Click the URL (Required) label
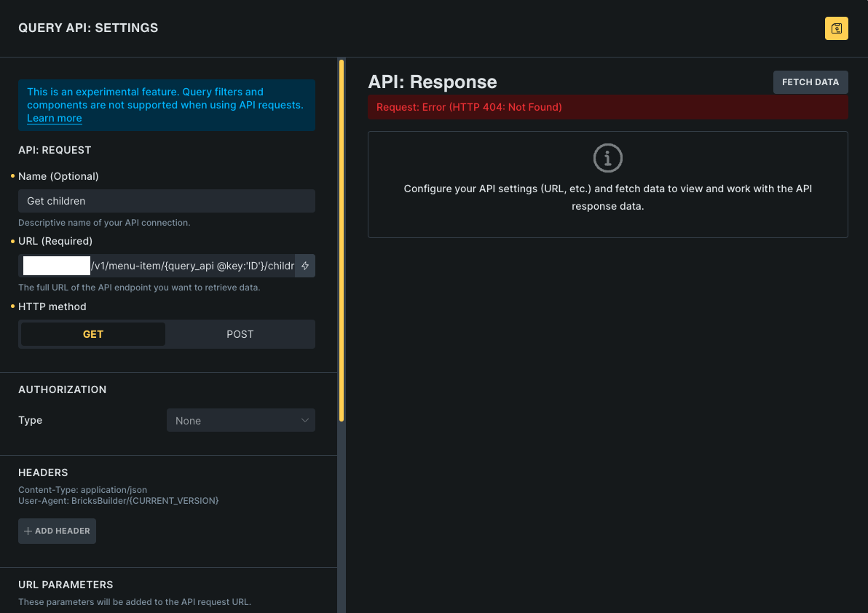 coord(55,241)
